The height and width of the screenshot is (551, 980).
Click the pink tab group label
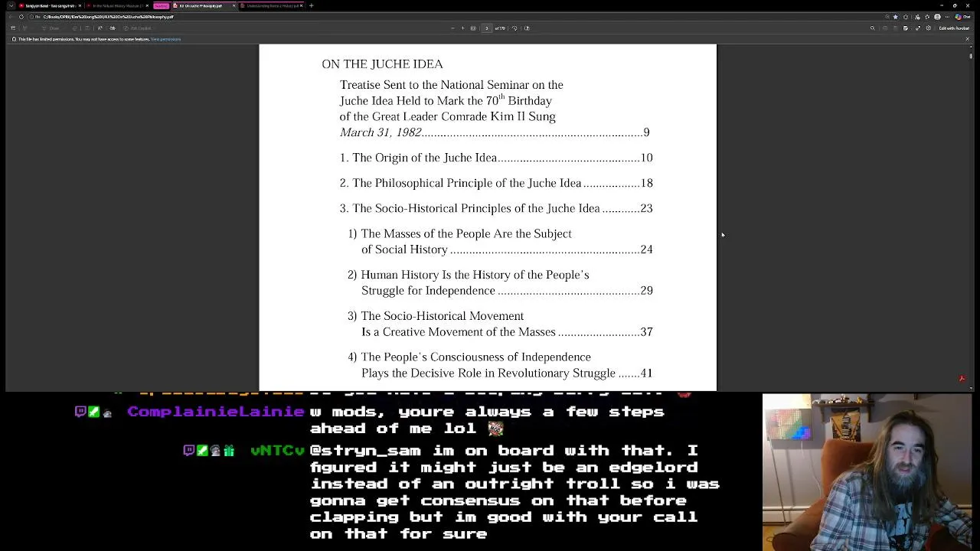(x=161, y=5)
